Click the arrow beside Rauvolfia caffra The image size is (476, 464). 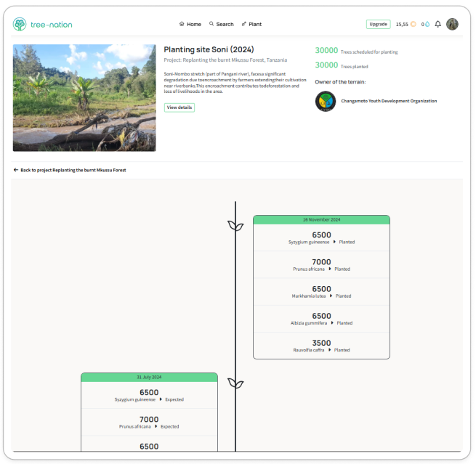coord(329,350)
